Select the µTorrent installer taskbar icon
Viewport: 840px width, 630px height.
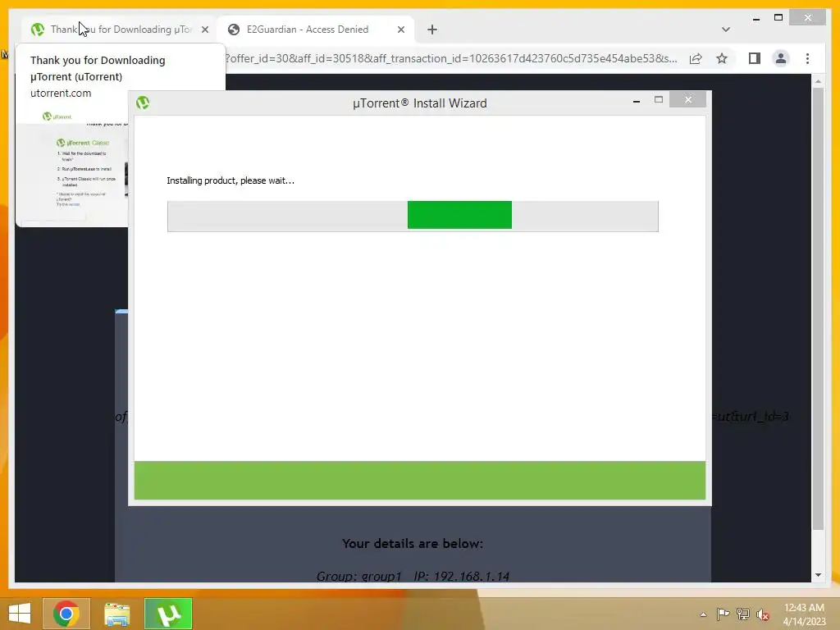168,614
